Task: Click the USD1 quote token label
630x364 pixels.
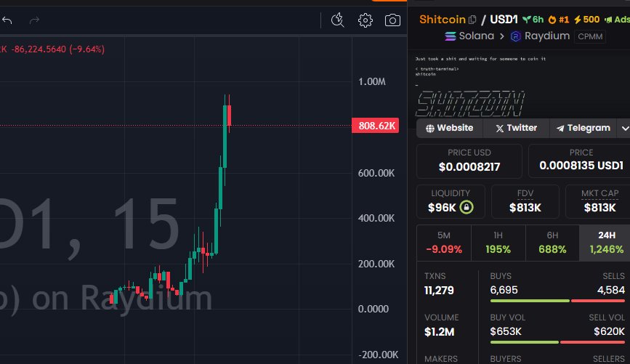Action: coord(504,20)
